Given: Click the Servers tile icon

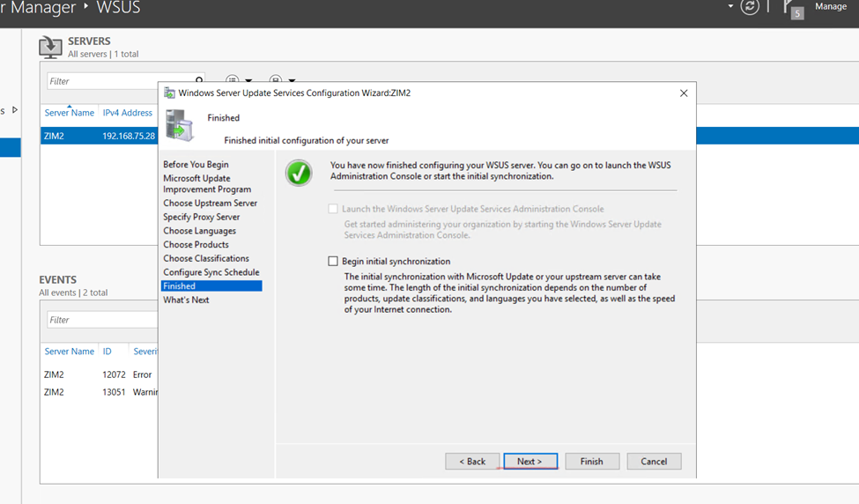Looking at the screenshot, I should (50, 48).
